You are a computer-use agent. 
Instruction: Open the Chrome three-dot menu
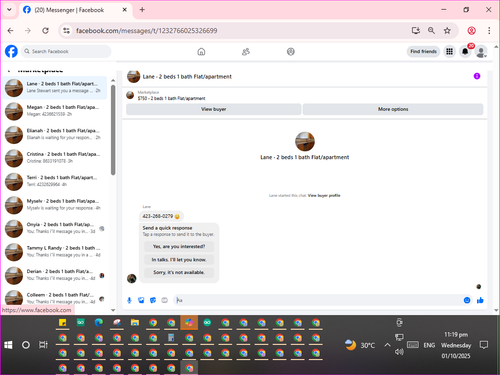click(489, 31)
